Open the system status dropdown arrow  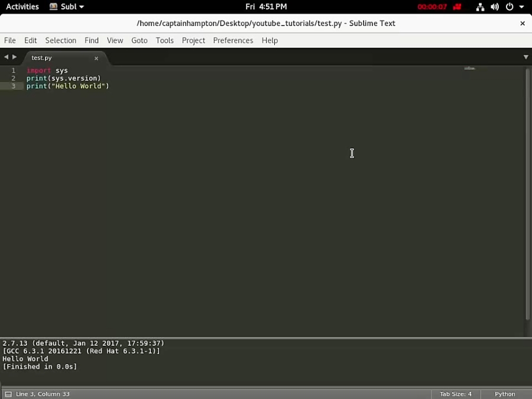click(521, 7)
